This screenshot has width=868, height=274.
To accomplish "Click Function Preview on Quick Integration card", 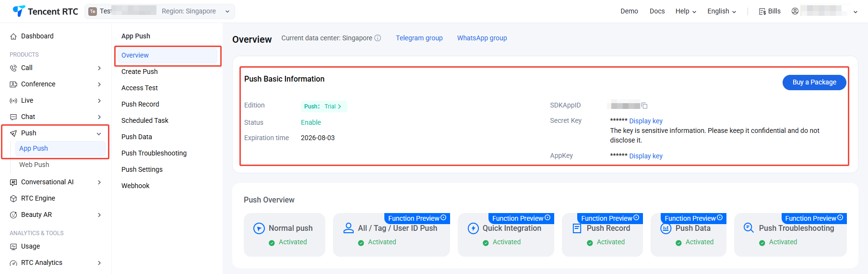I will (521, 218).
